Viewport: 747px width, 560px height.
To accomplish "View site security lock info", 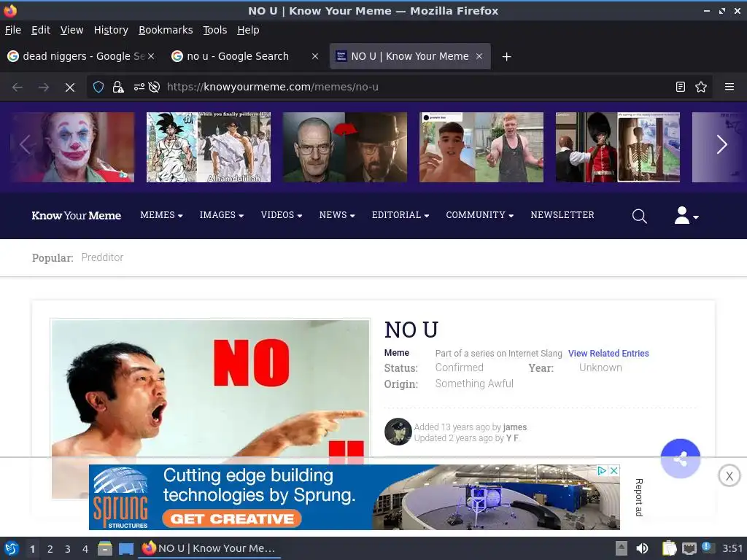I will click(x=117, y=87).
